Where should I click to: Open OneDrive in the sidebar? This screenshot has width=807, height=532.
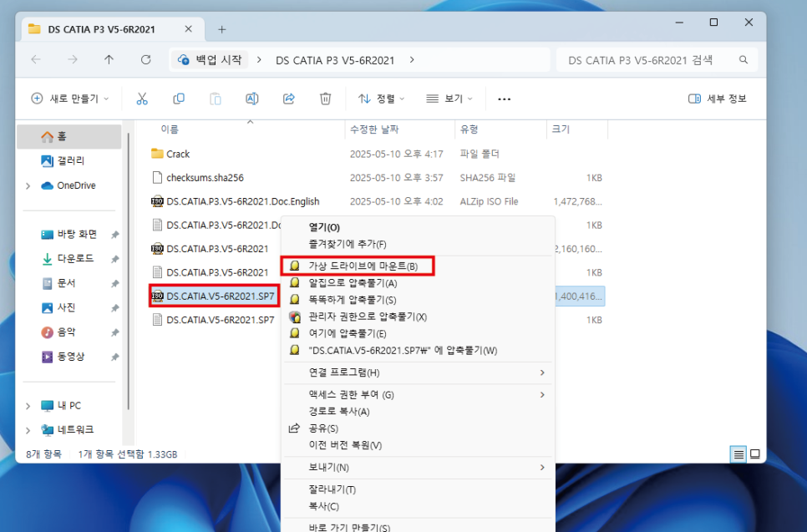click(76, 185)
